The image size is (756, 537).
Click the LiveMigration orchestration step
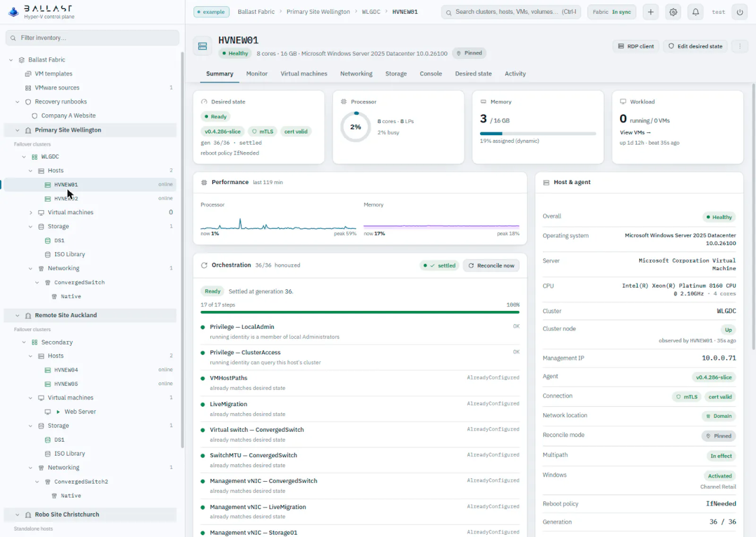coord(360,409)
